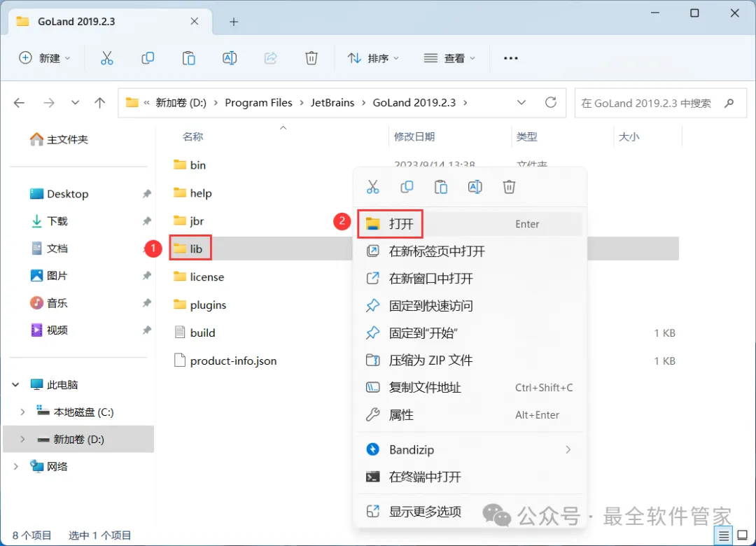Screen dimensions: 756x546
Task: Select 压缩为 ZIP 文件 menu entry
Action: pos(470,360)
